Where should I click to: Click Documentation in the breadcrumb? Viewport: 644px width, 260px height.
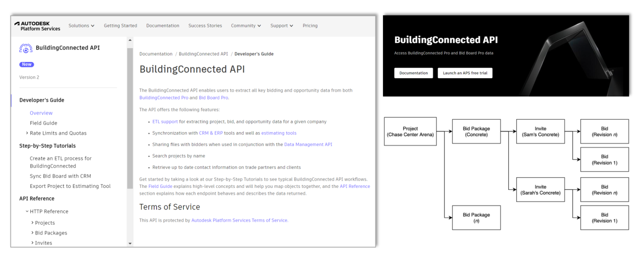156,54
